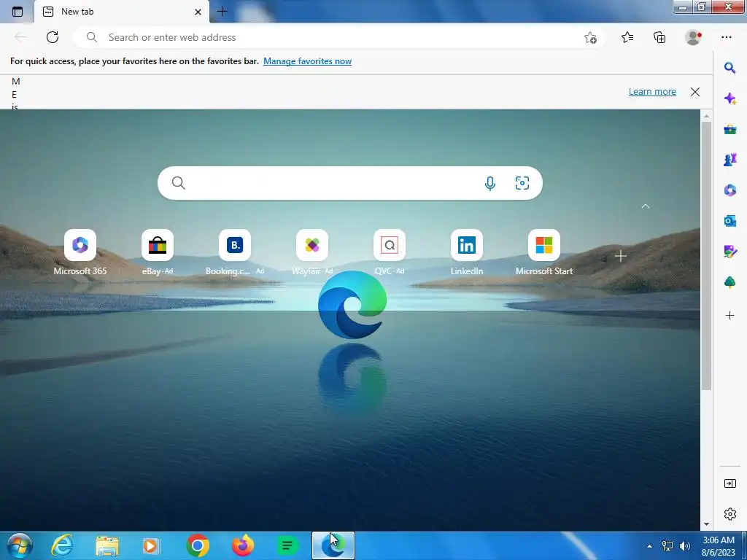Open a new tab with plus button

(222, 12)
